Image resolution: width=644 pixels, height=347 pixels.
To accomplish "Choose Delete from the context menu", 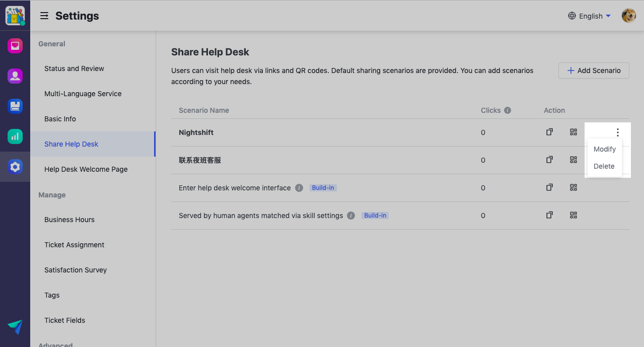I will click(x=604, y=166).
